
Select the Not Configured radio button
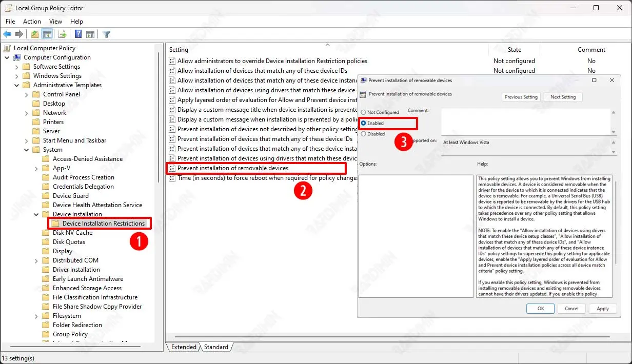364,112
